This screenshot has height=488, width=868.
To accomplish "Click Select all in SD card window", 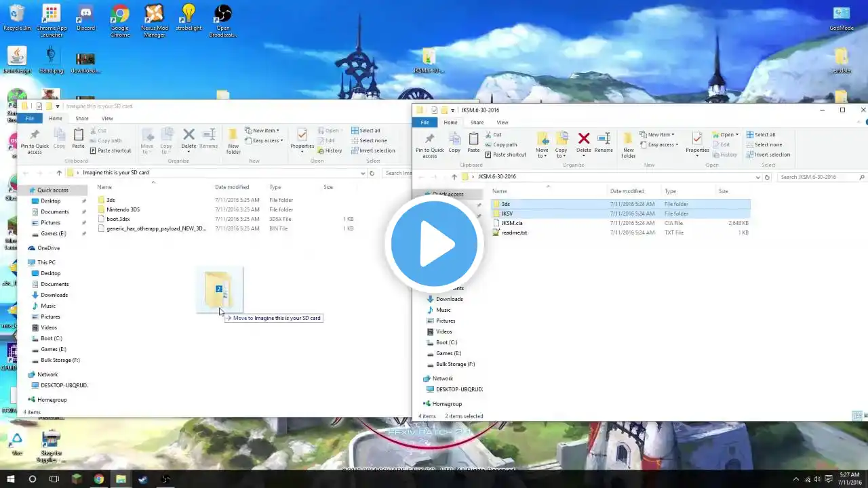I will (x=366, y=130).
